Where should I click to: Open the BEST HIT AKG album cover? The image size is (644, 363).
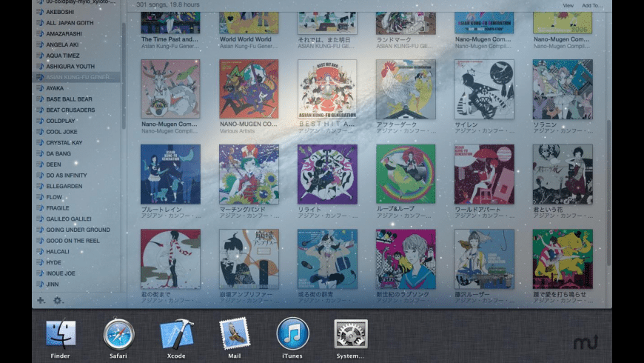point(327,89)
